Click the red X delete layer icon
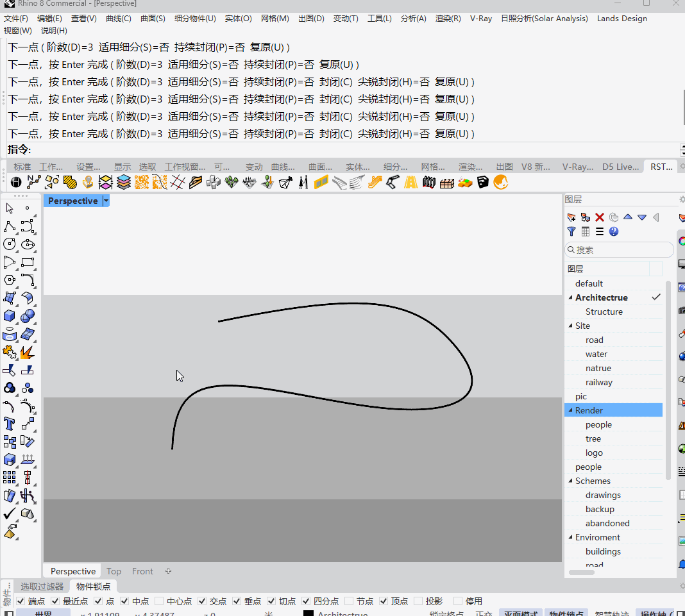The image size is (685, 616). click(x=600, y=217)
